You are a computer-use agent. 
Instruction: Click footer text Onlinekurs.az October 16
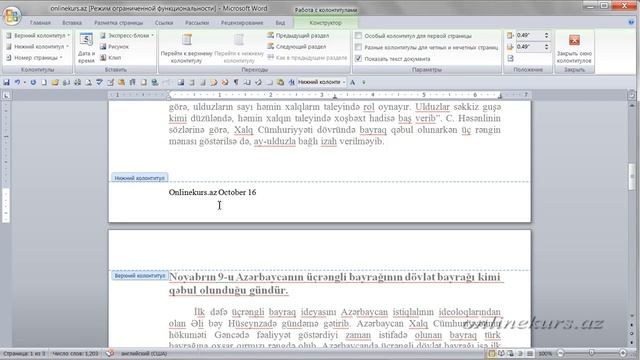point(212,192)
